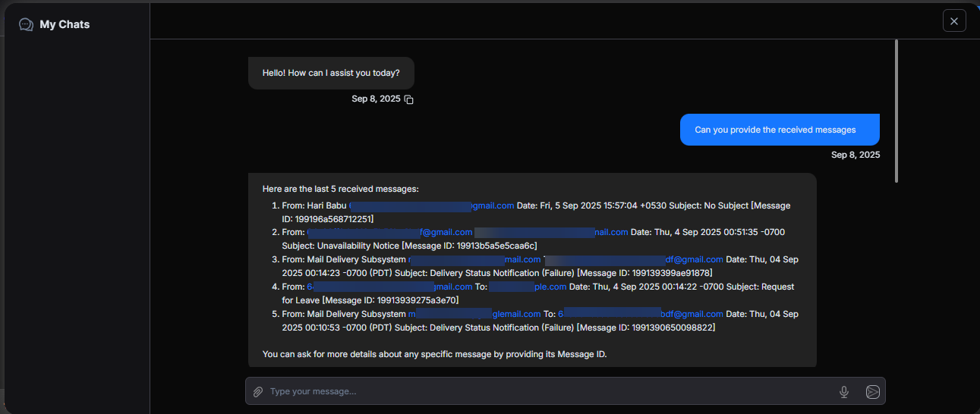Viewport: 980px width, 414px height.
Task: Copy the greeting message using copy icon
Action: click(409, 99)
